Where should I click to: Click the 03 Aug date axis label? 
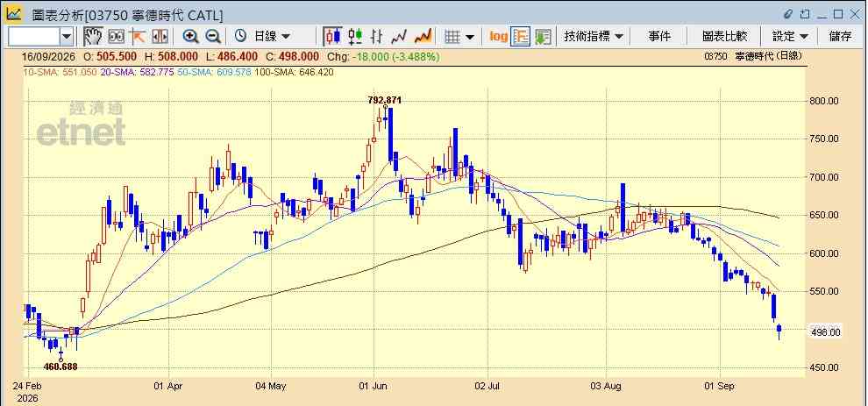(606, 386)
